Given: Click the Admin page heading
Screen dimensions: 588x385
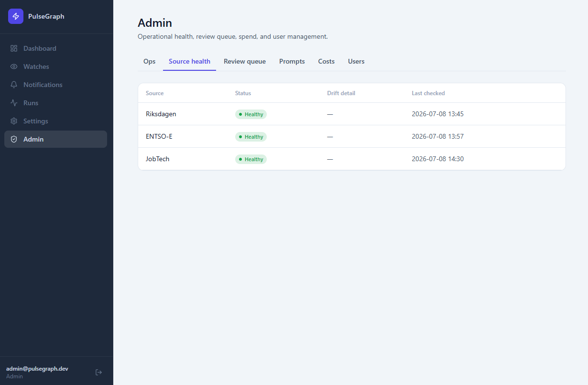Looking at the screenshot, I should point(155,22).
